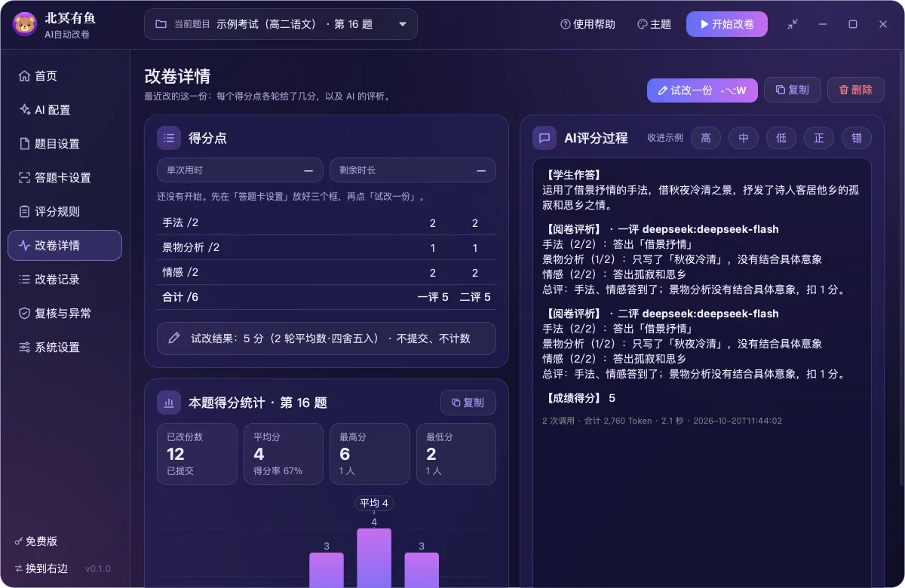This screenshot has width=905, height=588.
Task: Click the 【成绩得分】 5 line
Action: [578, 398]
